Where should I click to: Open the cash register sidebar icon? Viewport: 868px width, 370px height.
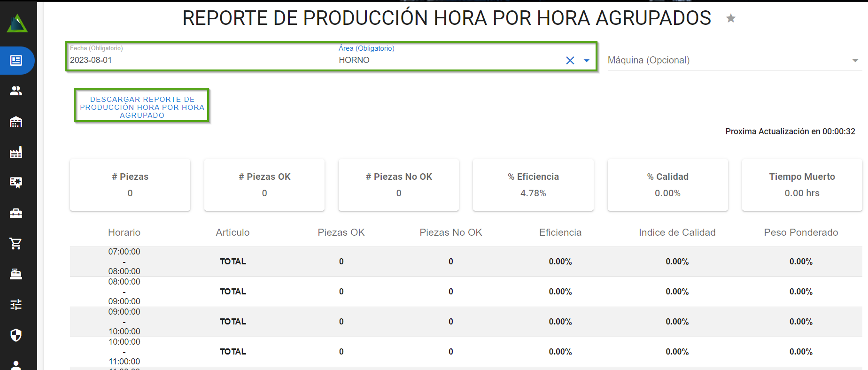point(16,274)
